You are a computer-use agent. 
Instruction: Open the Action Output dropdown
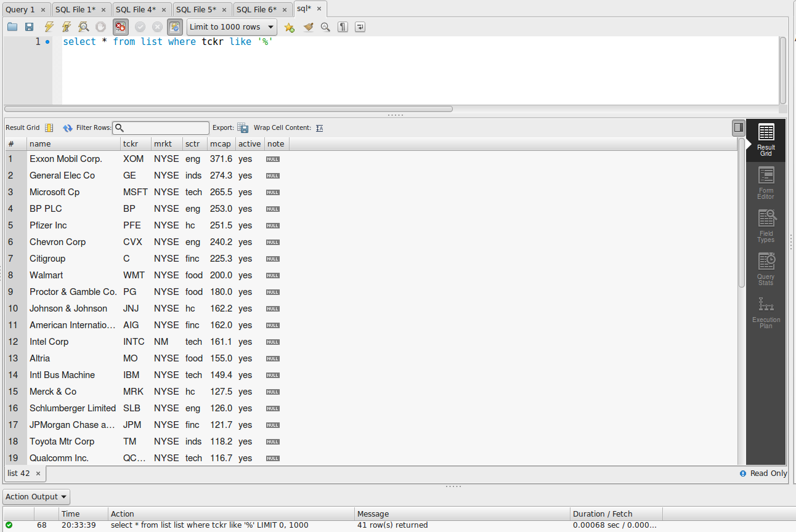coord(36,496)
